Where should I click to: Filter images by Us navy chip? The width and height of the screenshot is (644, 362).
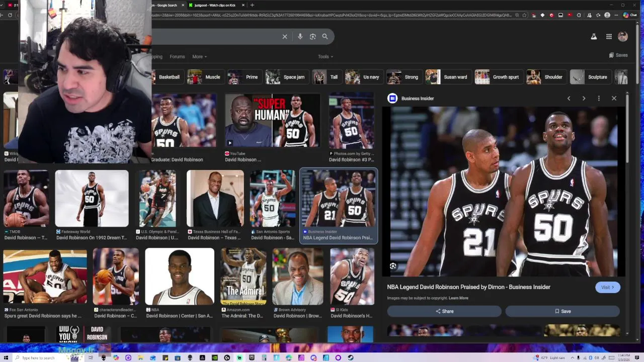coord(364,77)
